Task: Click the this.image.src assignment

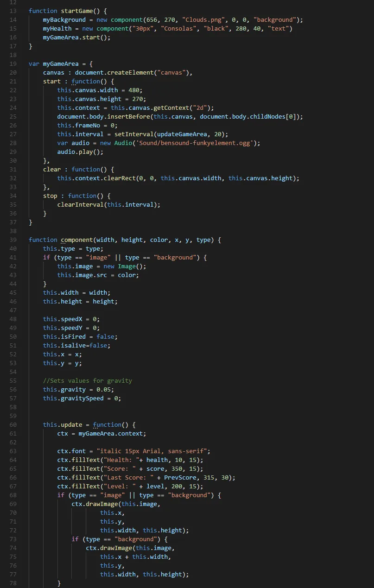Action: (98, 275)
